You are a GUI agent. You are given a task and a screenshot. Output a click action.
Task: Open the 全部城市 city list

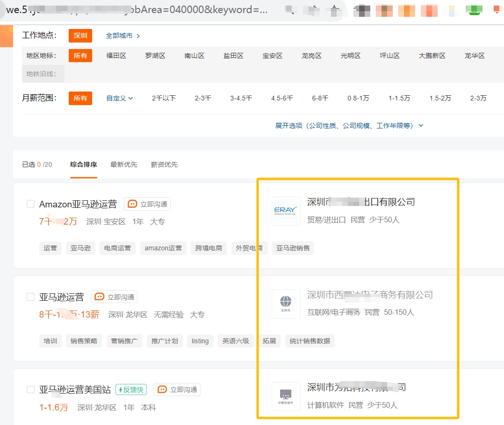[123, 35]
